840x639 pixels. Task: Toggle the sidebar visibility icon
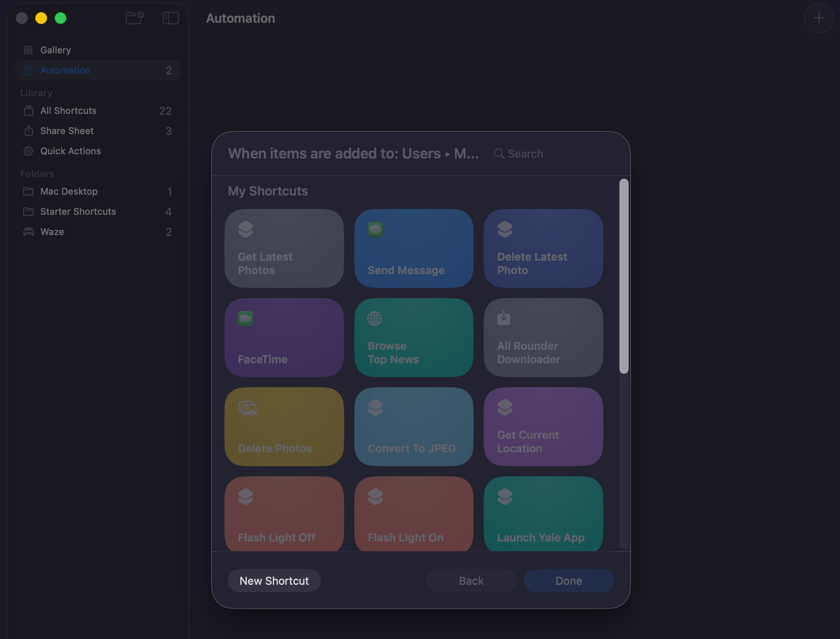point(170,18)
